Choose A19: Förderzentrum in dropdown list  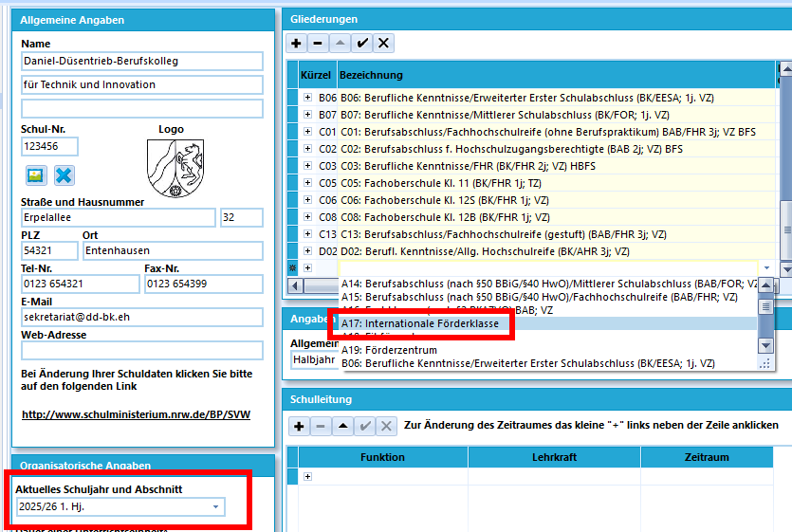pos(389,350)
